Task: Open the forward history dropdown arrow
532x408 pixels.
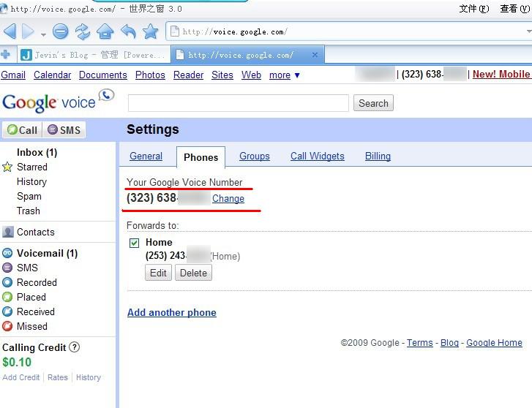Action: 43,34
